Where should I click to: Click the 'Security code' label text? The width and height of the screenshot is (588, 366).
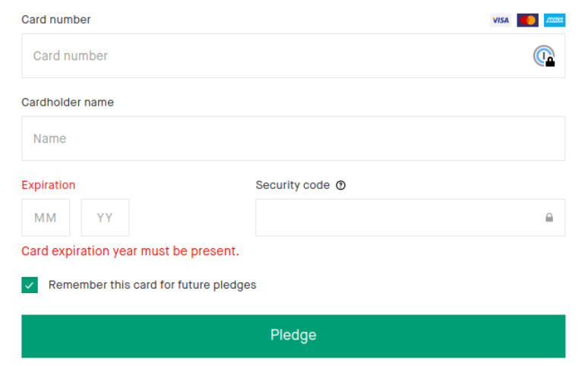click(x=292, y=185)
